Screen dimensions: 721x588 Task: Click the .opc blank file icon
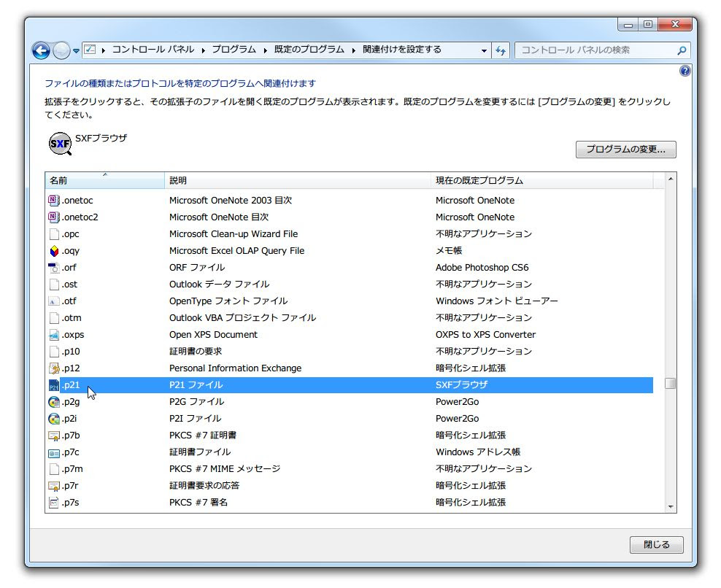point(54,234)
